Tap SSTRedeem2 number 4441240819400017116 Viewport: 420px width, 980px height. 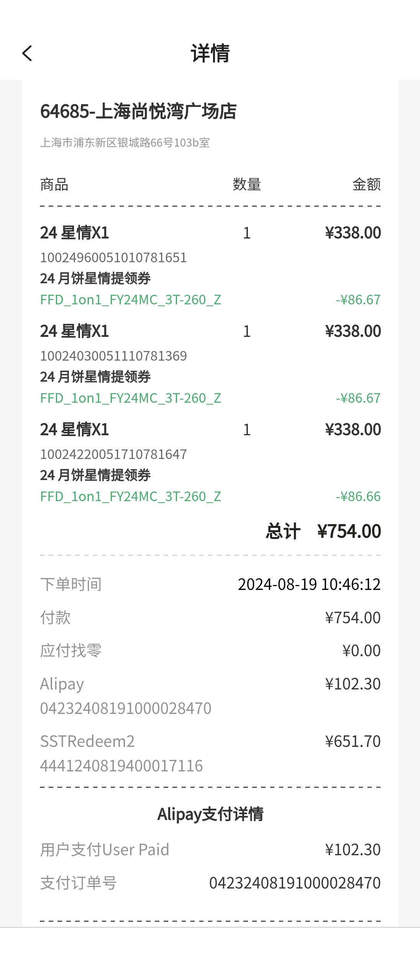(121, 766)
